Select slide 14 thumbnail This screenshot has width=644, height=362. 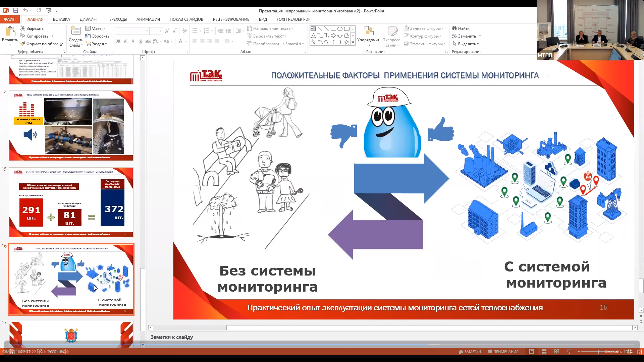click(71, 125)
